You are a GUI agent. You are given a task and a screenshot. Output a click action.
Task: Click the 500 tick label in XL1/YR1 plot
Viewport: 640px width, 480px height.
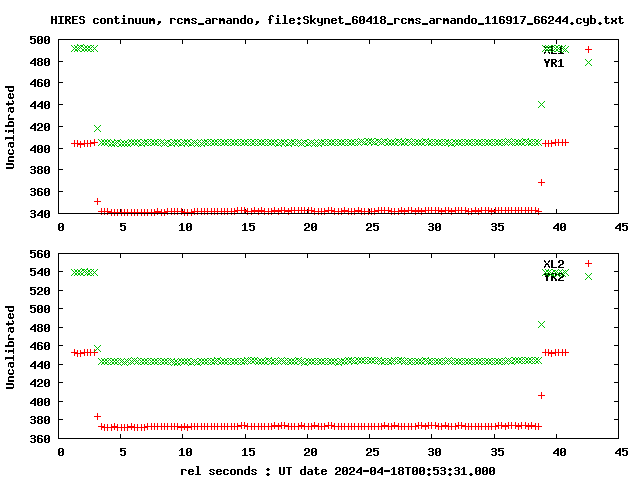click(x=40, y=40)
